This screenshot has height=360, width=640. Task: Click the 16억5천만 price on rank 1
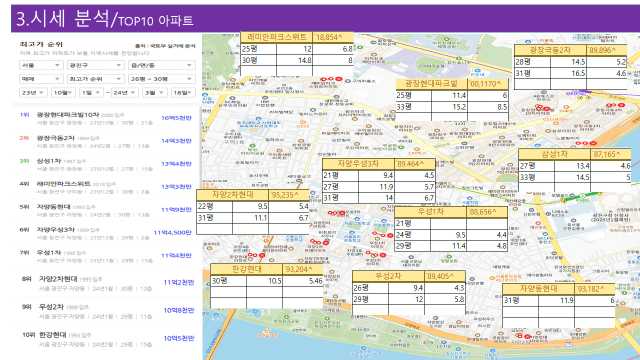pyautogui.click(x=176, y=118)
